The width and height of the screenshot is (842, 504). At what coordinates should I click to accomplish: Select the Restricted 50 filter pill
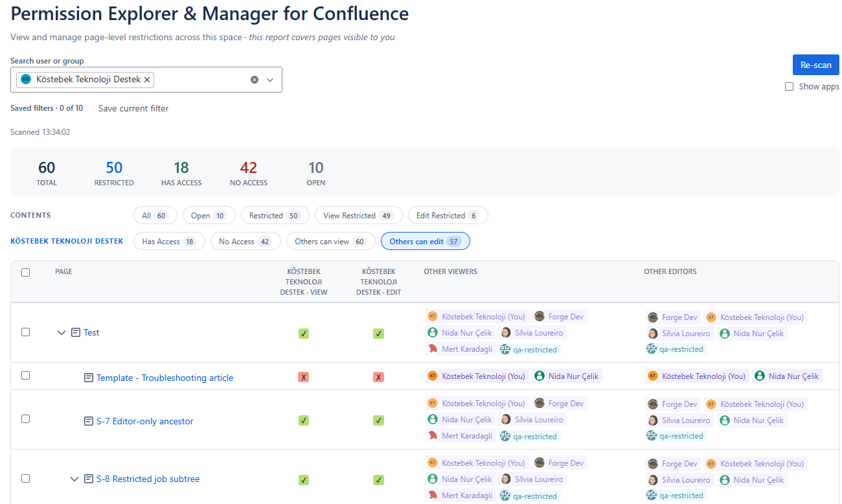pos(275,216)
